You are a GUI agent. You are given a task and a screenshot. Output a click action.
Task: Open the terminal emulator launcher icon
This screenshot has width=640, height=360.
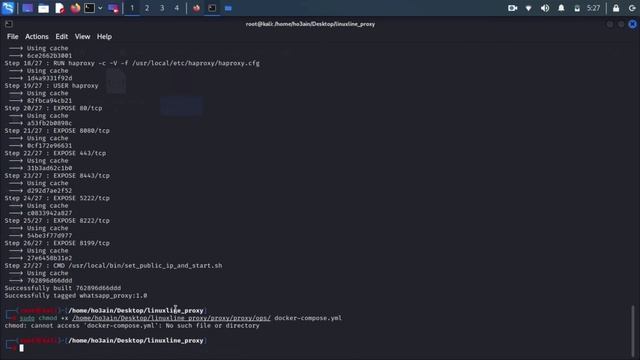coord(89,8)
